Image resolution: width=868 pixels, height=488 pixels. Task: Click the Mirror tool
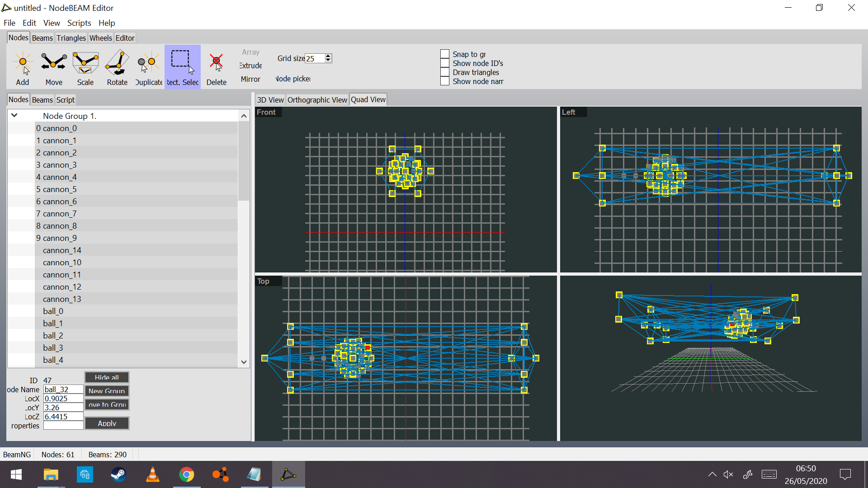[250, 79]
